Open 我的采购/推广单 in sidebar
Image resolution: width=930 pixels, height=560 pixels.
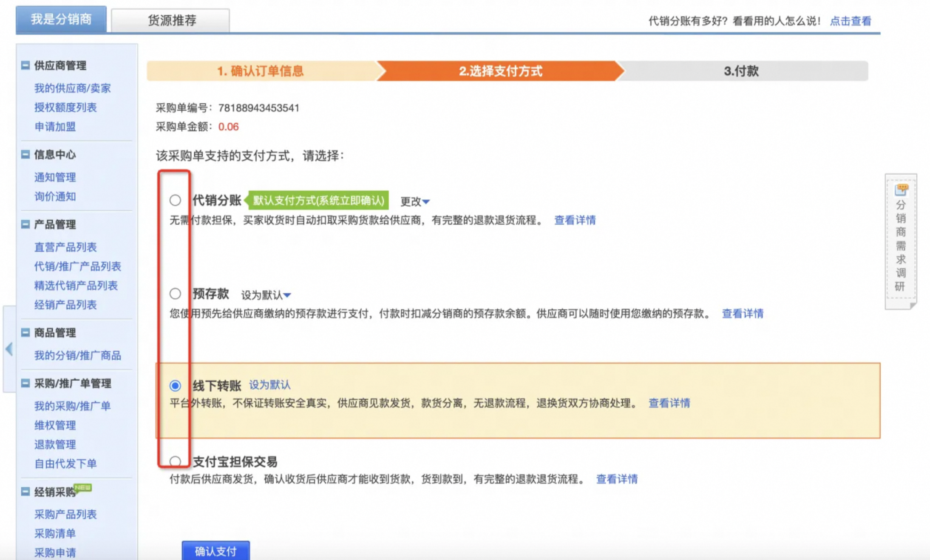click(x=73, y=406)
